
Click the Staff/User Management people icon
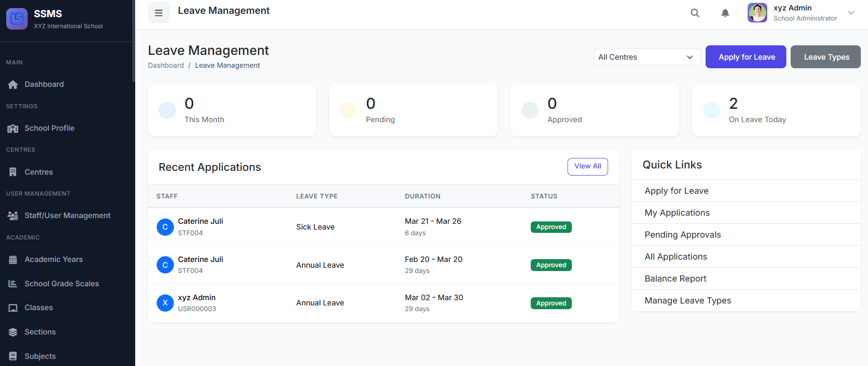13,216
